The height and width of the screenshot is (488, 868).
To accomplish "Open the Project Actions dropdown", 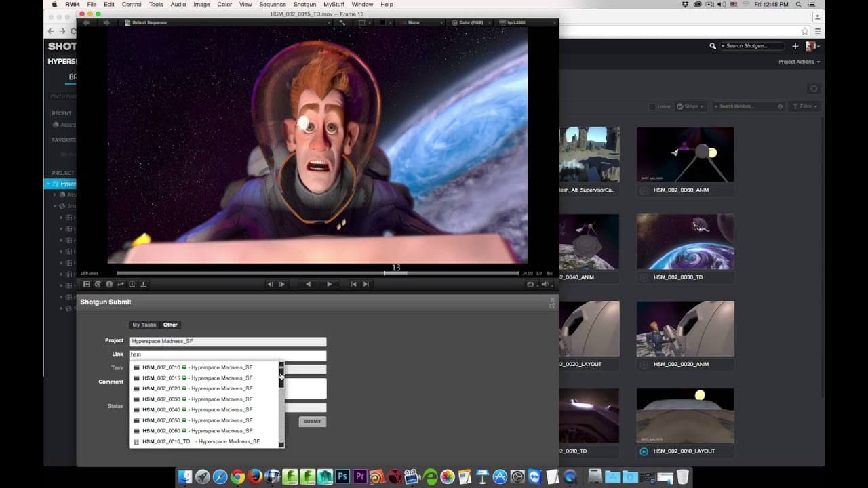I will click(x=799, y=62).
